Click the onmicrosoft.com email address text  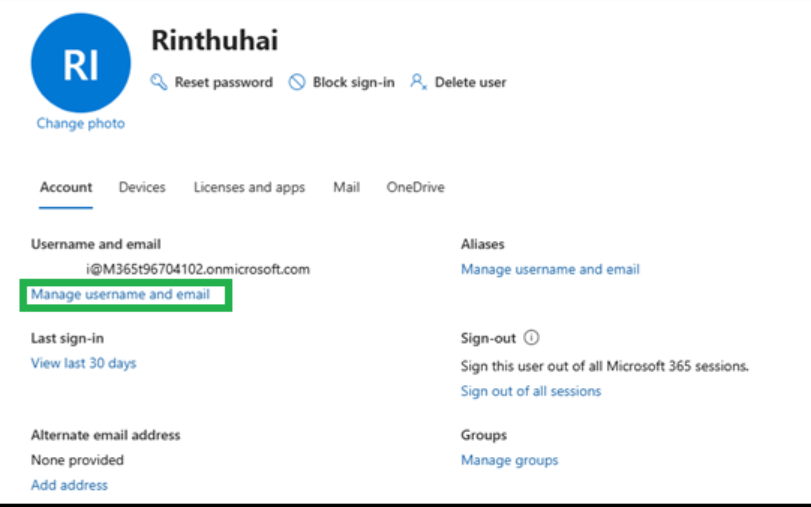198,270
